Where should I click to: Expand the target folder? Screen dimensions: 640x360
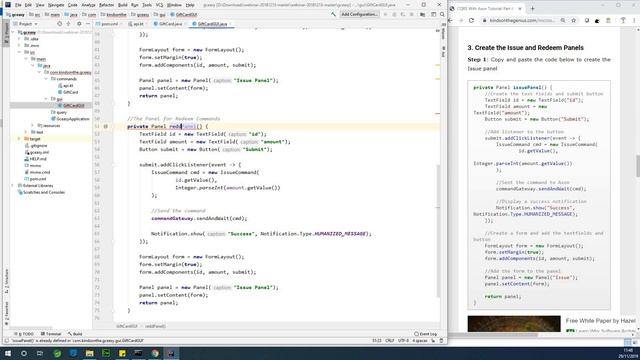pos(19,139)
